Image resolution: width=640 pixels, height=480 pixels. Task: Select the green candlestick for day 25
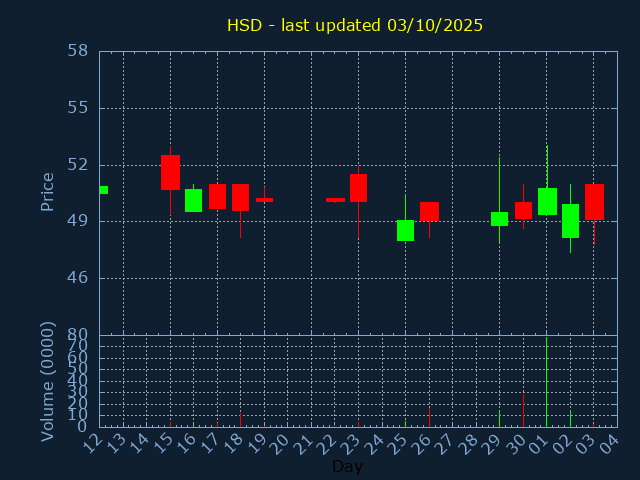[405, 230]
